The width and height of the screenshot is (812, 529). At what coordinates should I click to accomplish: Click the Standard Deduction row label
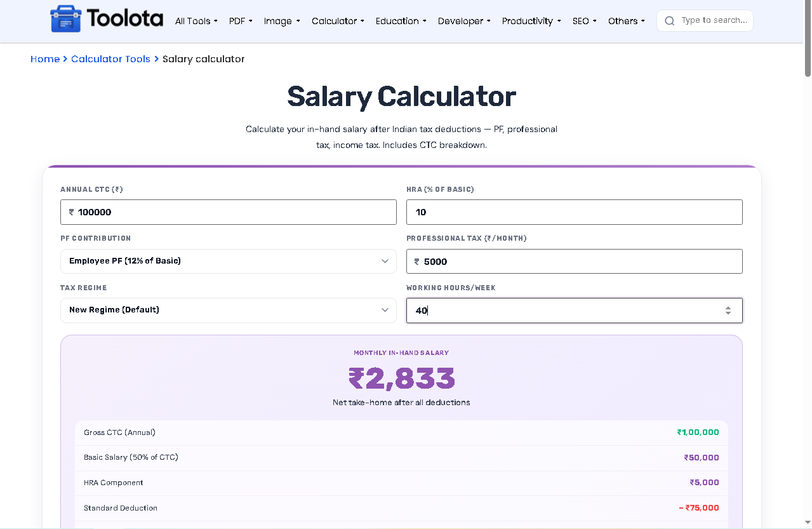[x=121, y=508]
